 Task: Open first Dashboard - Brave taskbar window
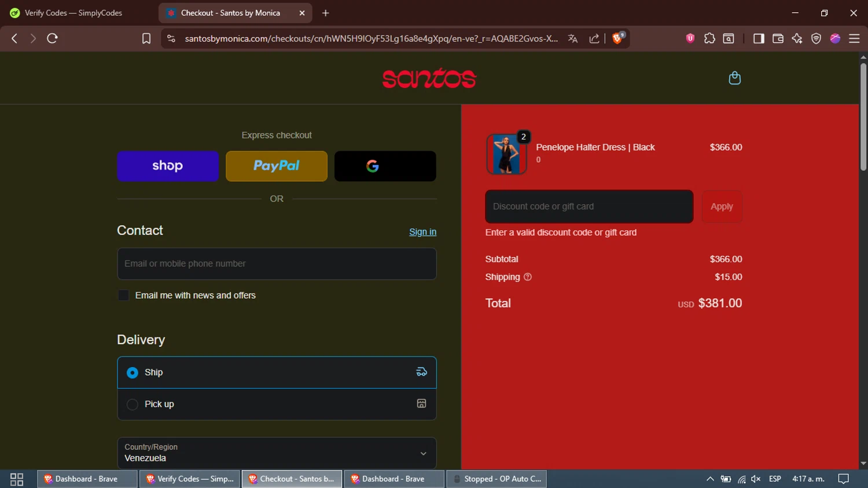click(87, 479)
